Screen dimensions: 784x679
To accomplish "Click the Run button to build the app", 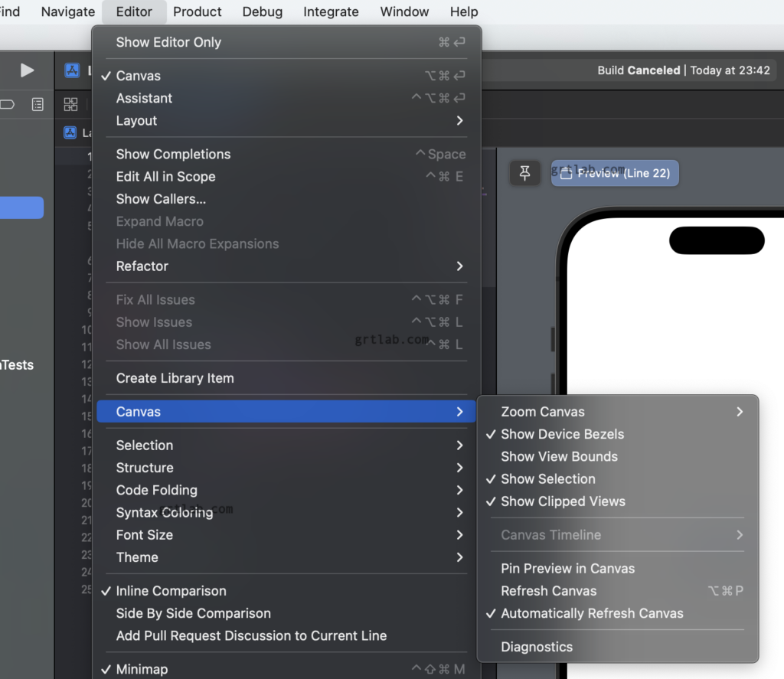I will click(27, 70).
